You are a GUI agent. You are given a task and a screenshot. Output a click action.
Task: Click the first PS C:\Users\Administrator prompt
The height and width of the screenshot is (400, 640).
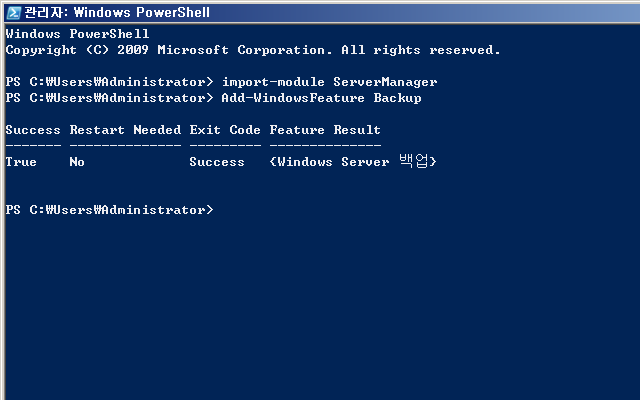coord(109,82)
